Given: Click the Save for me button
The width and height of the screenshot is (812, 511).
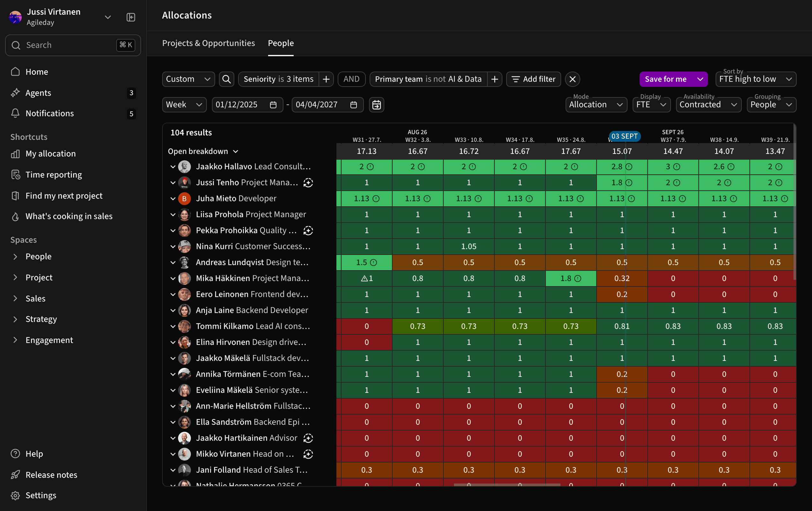Looking at the screenshot, I should pyautogui.click(x=665, y=79).
